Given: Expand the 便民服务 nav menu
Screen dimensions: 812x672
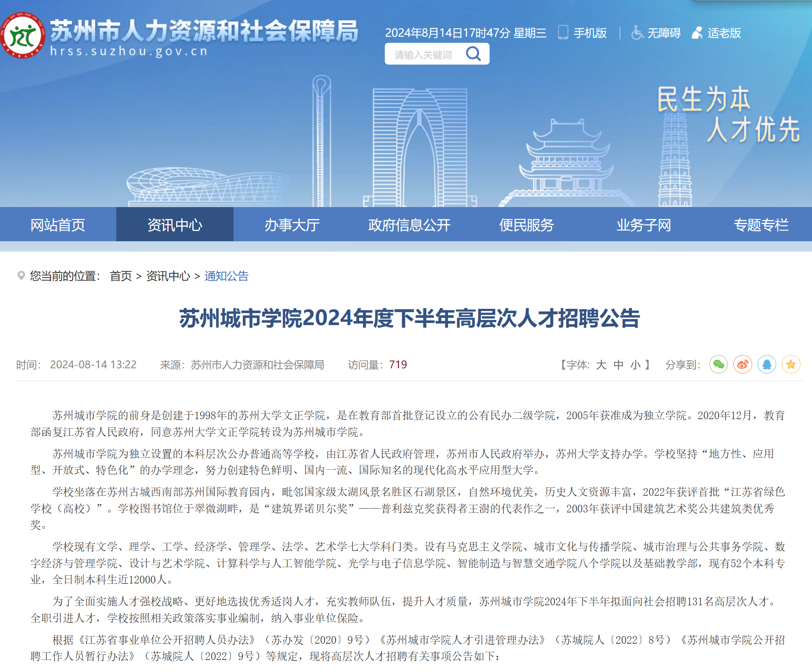Looking at the screenshot, I should (526, 225).
